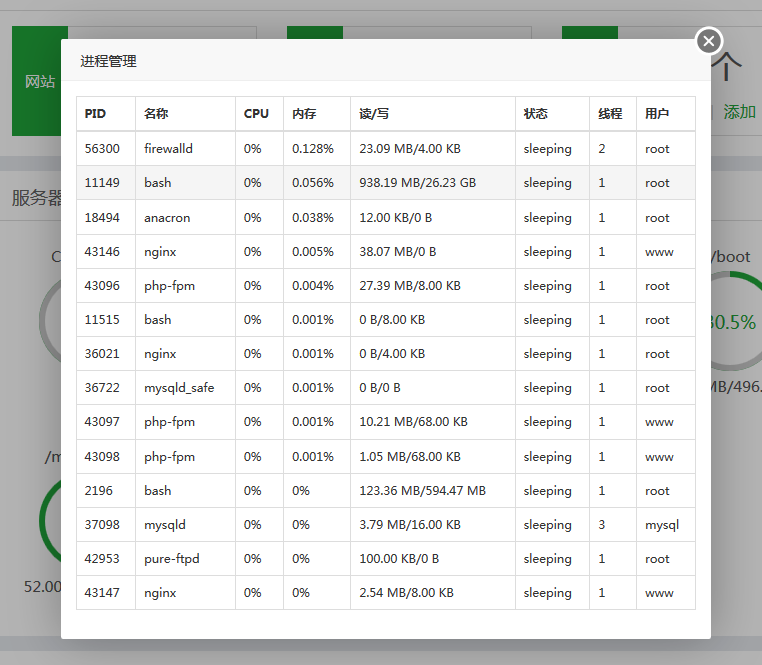Select PID 2196 bash row
Screen dimensions: 762x665
386,491
